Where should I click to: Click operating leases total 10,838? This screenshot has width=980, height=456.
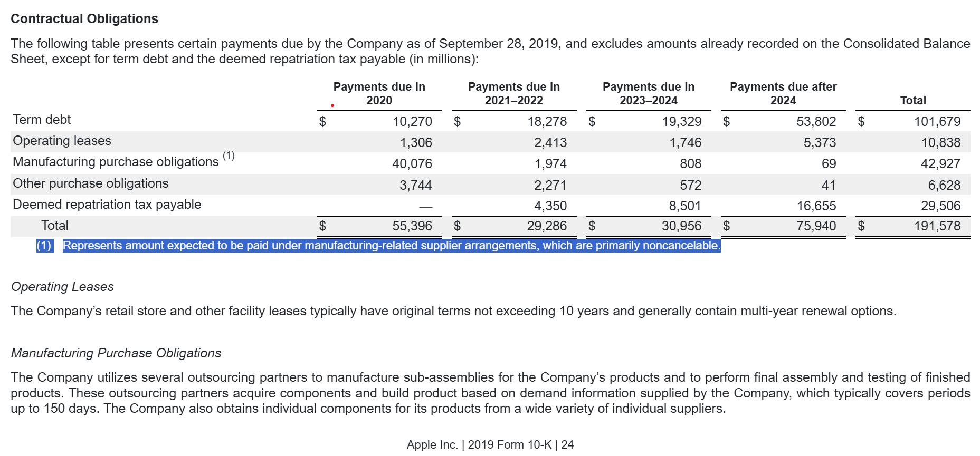(941, 143)
